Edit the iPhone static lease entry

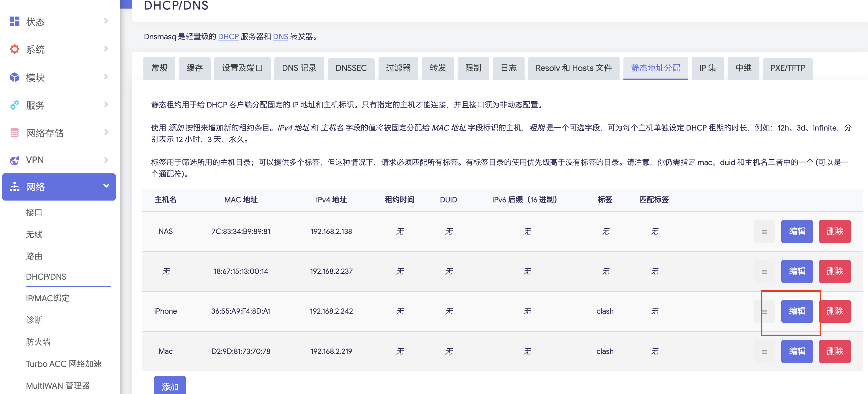(797, 311)
